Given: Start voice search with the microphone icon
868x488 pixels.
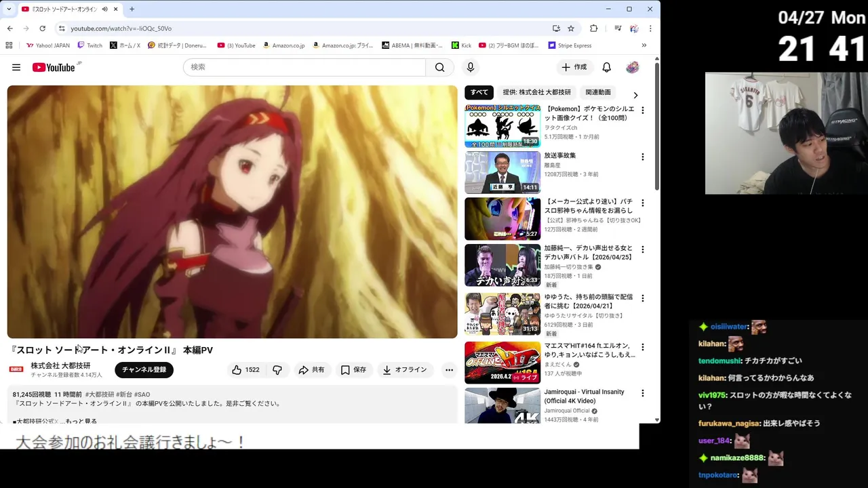Looking at the screenshot, I should [471, 67].
